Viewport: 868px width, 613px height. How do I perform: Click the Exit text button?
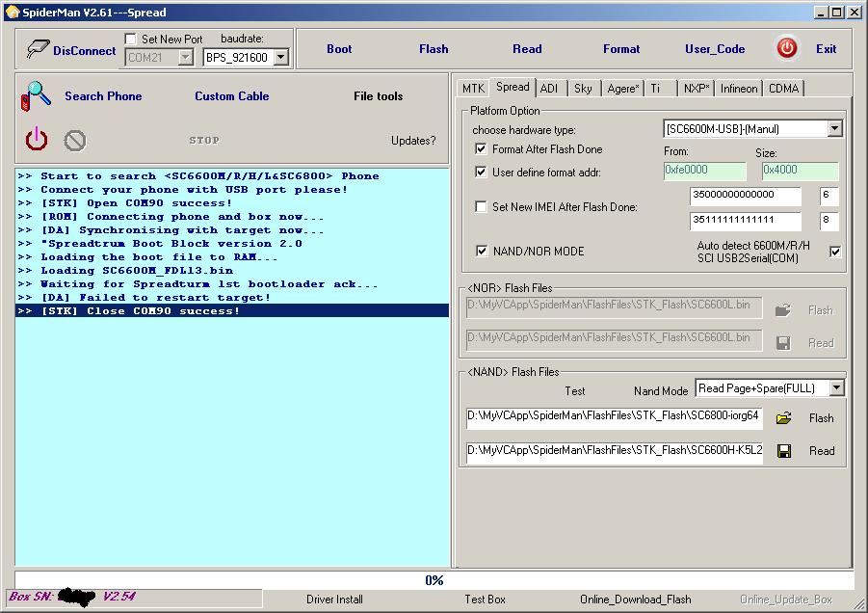pyautogui.click(x=826, y=49)
